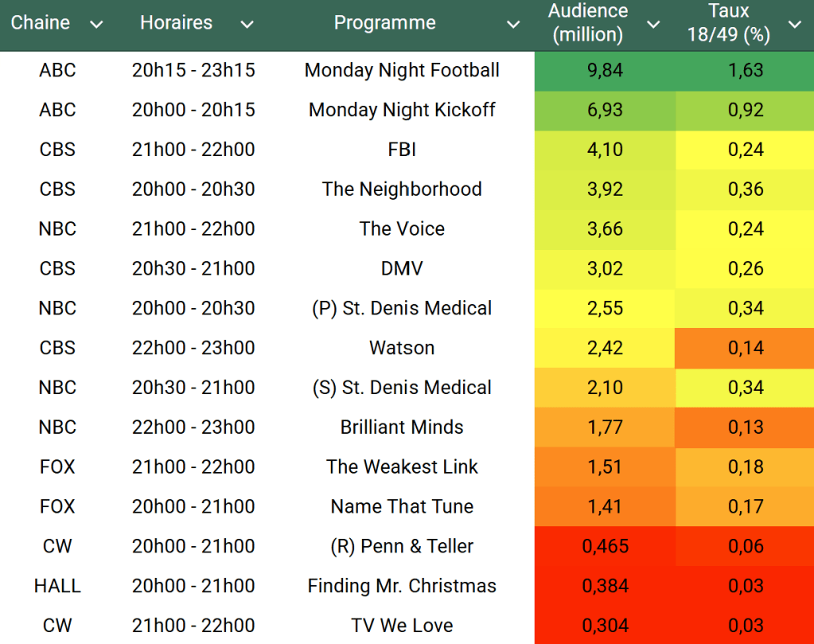Screen dimensions: 814x644
Task: Select The Voice program cell
Action: (402, 229)
